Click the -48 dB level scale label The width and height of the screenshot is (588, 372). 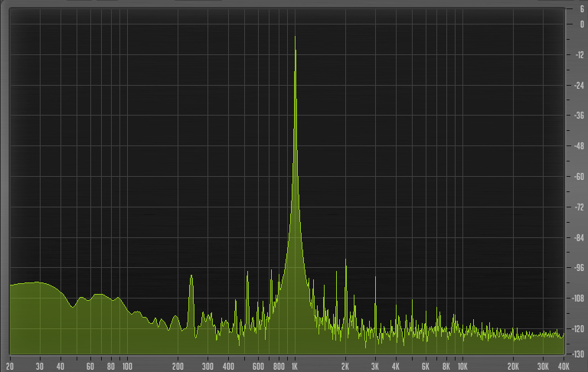tap(580, 146)
